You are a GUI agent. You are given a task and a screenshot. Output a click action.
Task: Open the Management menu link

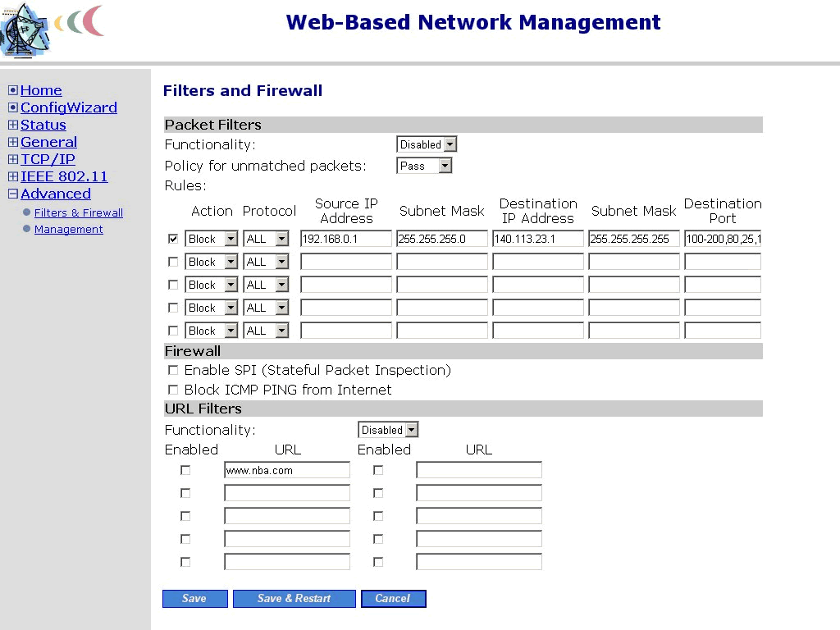[69, 229]
